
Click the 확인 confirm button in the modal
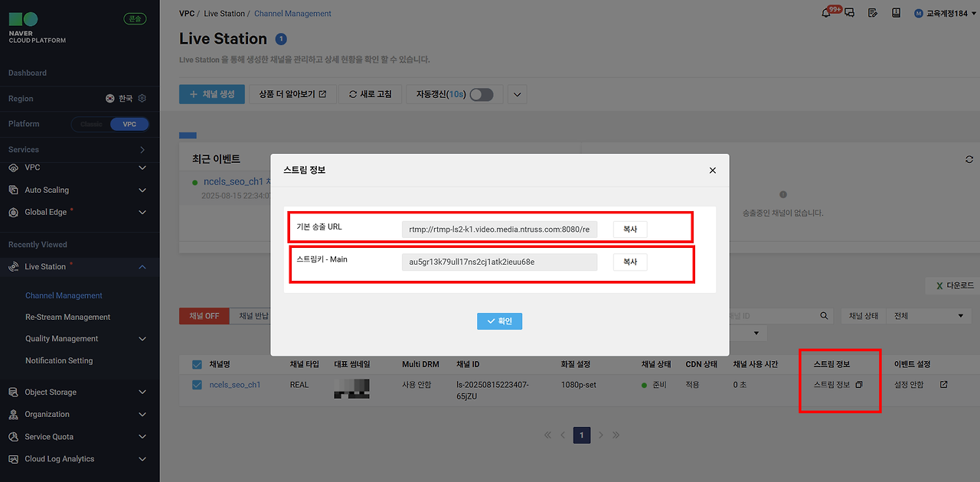499,321
